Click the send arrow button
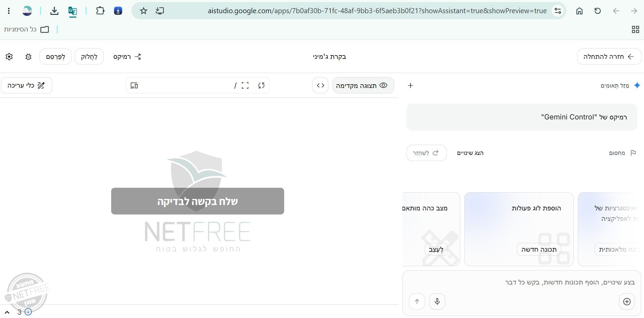The width and height of the screenshot is (644, 318). click(417, 301)
